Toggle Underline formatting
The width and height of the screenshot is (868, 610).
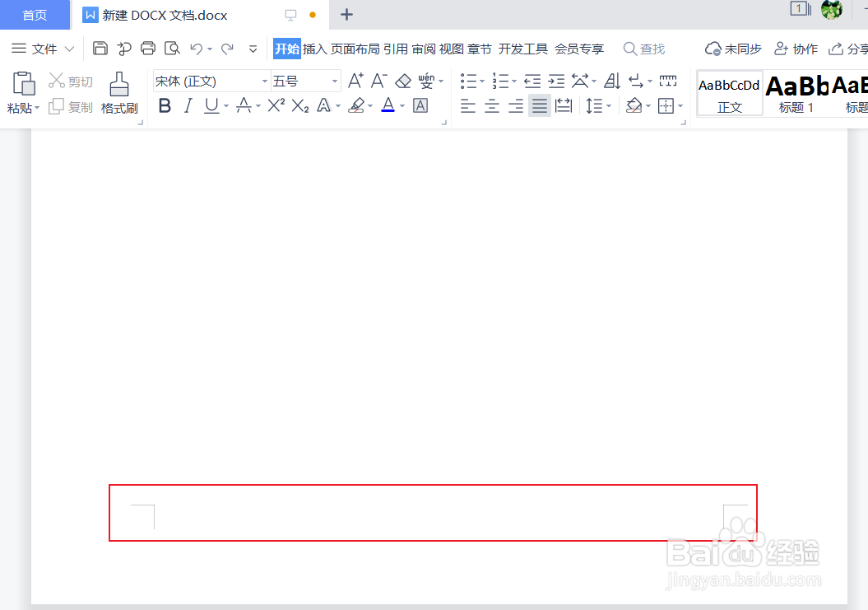click(211, 105)
